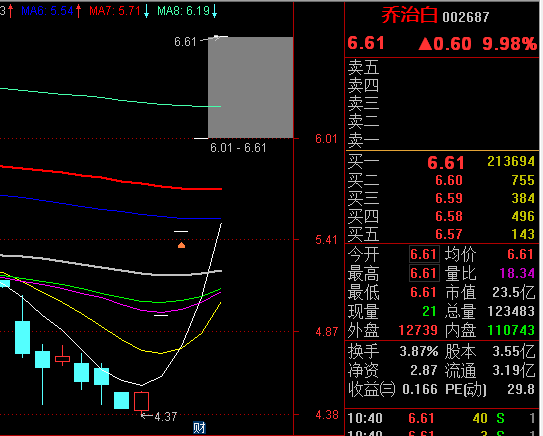Click the boxed 今开 value 6.61
The height and width of the screenshot is (436, 543).
tap(424, 255)
